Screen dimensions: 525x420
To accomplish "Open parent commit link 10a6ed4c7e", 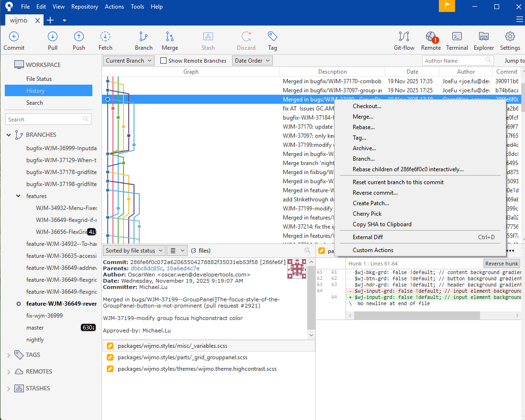I will tap(183, 268).
